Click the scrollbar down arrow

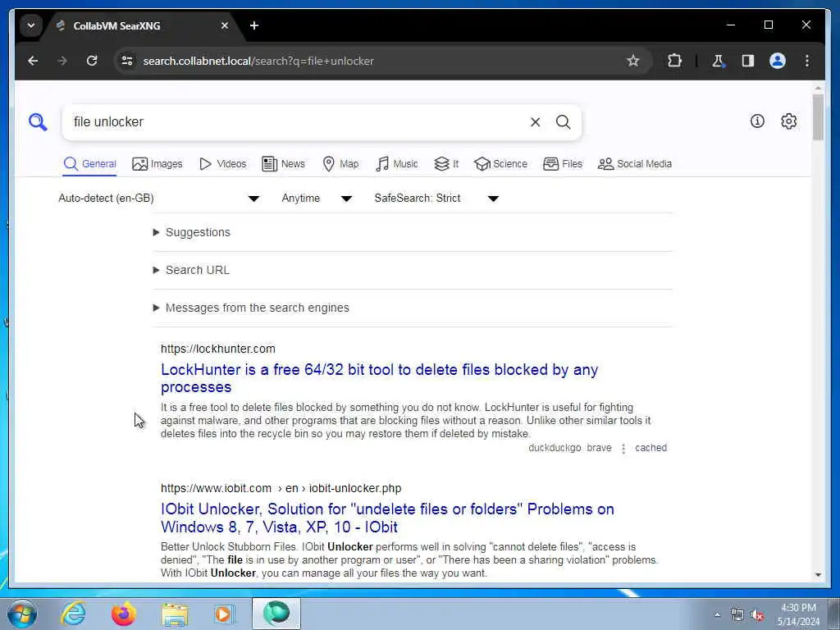(x=818, y=575)
